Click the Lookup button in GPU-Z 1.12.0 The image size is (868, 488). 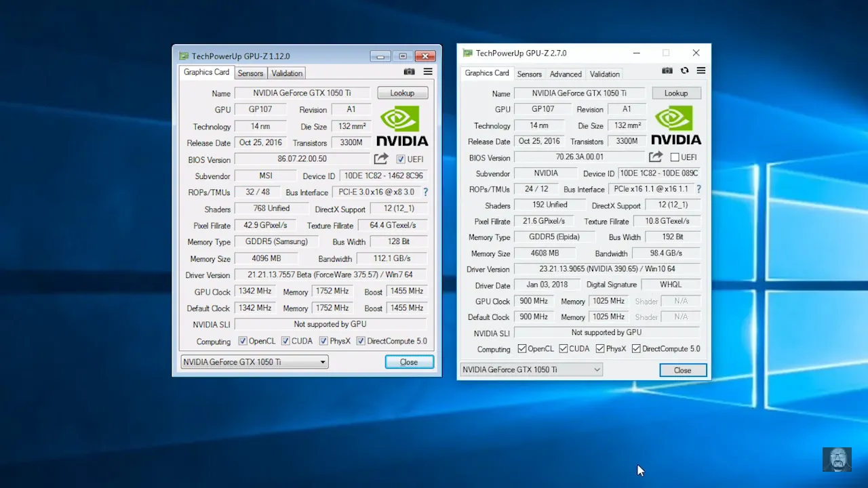[x=402, y=93]
